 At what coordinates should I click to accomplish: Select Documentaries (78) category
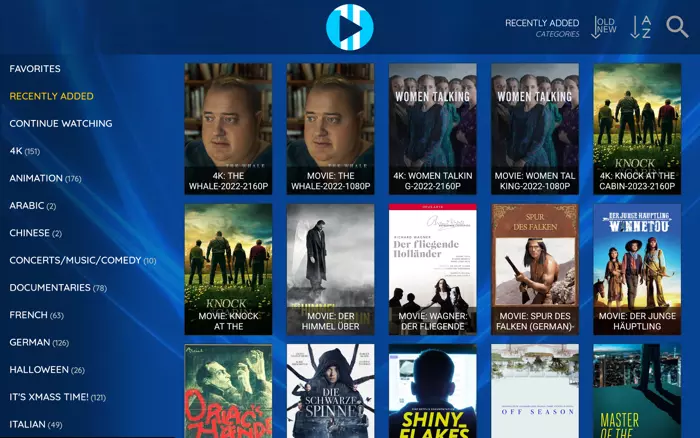click(x=58, y=288)
